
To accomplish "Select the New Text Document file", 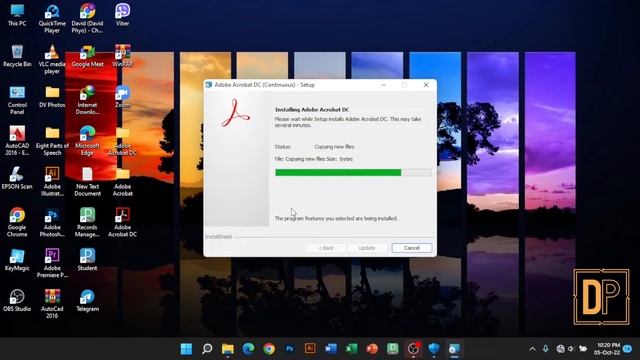I will tap(87, 182).
